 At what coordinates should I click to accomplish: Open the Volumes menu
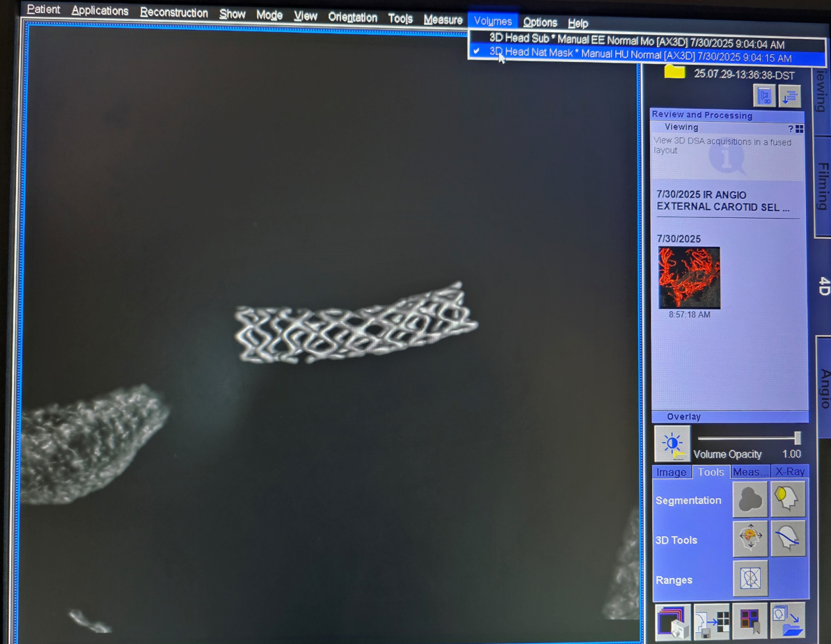click(x=492, y=21)
